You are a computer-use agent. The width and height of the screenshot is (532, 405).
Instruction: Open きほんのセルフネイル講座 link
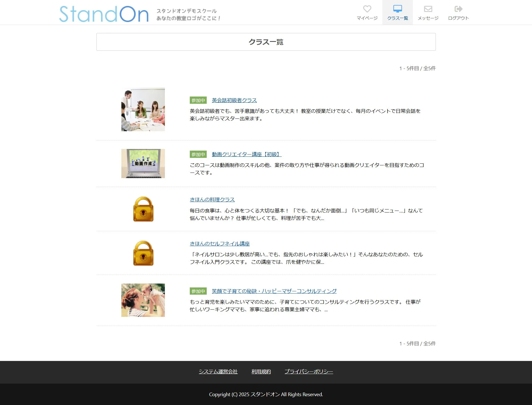(x=219, y=244)
